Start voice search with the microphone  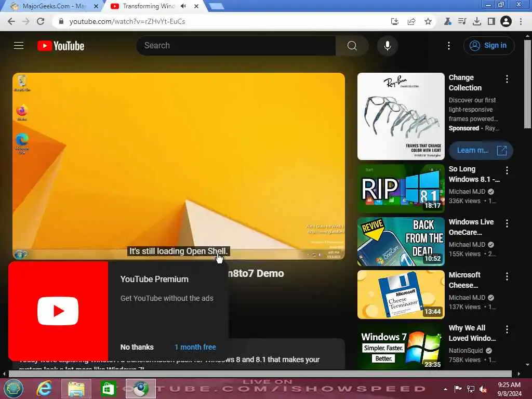[387, 46]
